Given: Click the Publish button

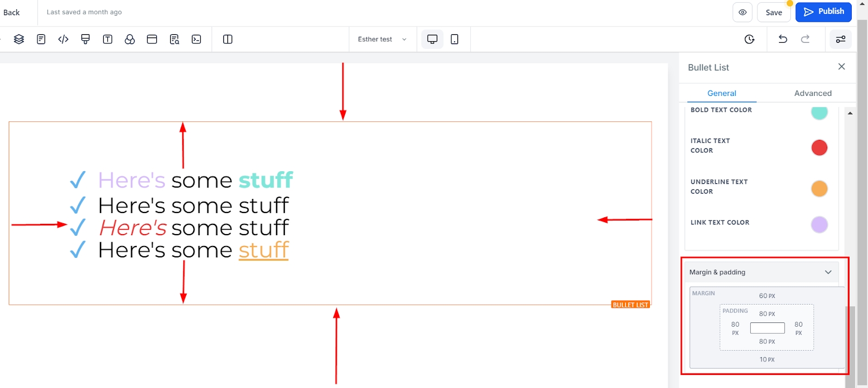Looking at the screenshot, I should [x=824, y=11].
